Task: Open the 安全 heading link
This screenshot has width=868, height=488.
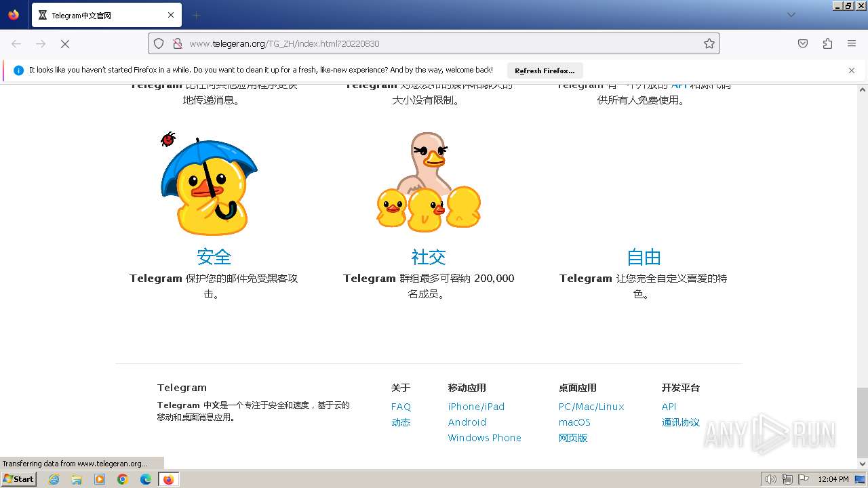Action: [214, 257]
